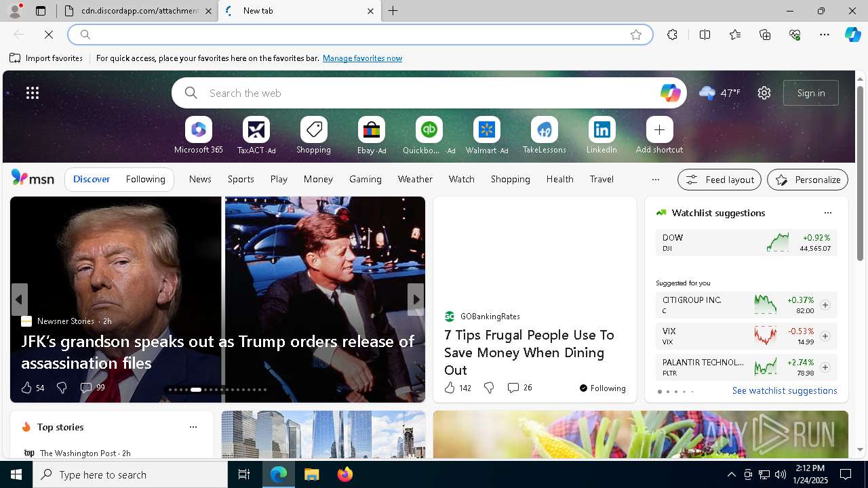This screenshot has width=868, height=488.
Task: Open the QuickBooks ad shortcut
Action: coord(429,136)
